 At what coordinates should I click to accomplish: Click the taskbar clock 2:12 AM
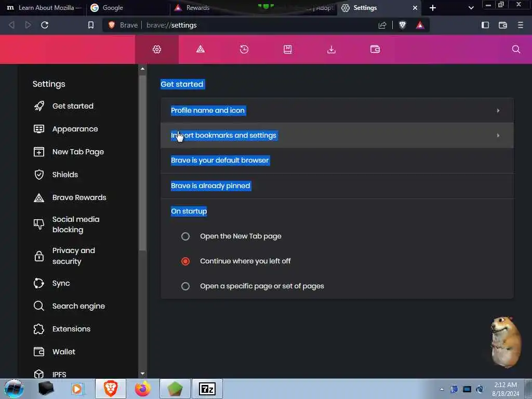pos(506,389)
